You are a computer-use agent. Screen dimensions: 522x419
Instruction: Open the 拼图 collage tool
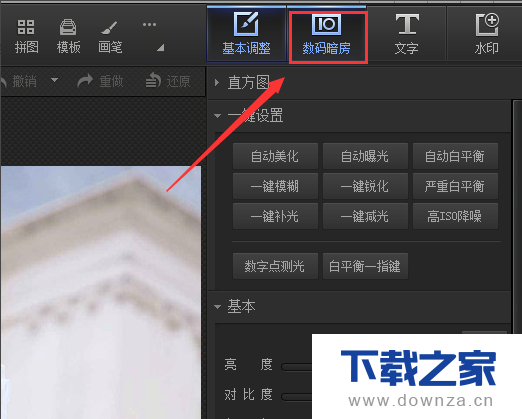click(x=26, y=36)
